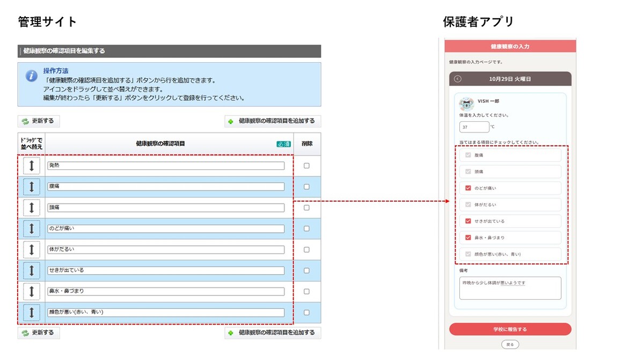The image size is (644, 362).
Task: Click the 10月29日 火曜日 date header
Action: coord(510,79)
